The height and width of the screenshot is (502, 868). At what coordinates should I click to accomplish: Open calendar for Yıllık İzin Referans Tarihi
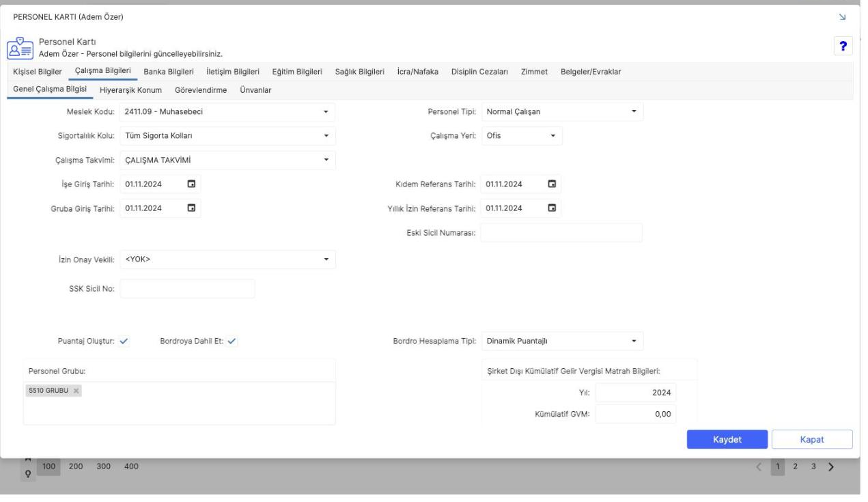552,208
